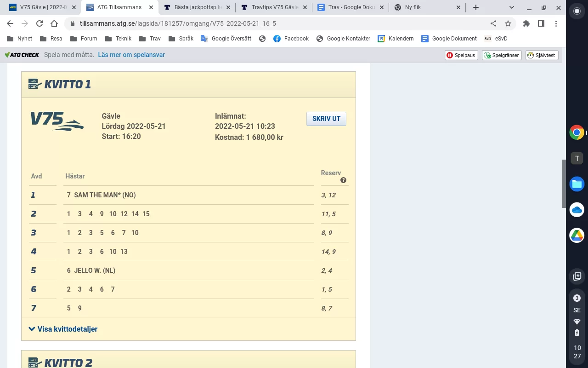Click the share icon in the address bar

pos(493,23)
